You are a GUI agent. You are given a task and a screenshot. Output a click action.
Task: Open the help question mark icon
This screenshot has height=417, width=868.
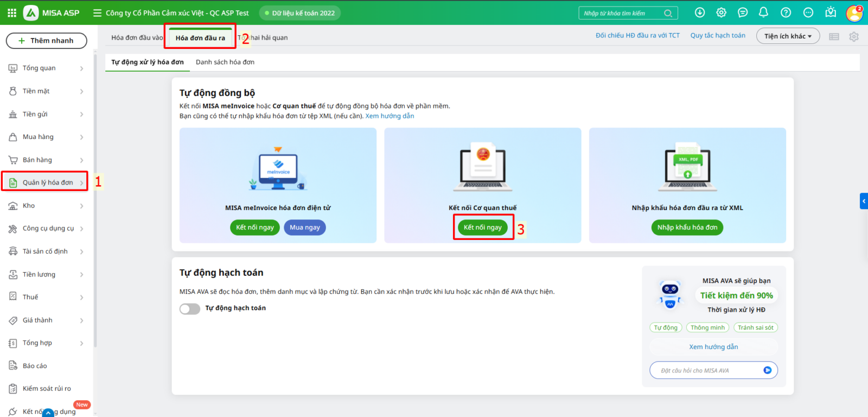[786, 12]
